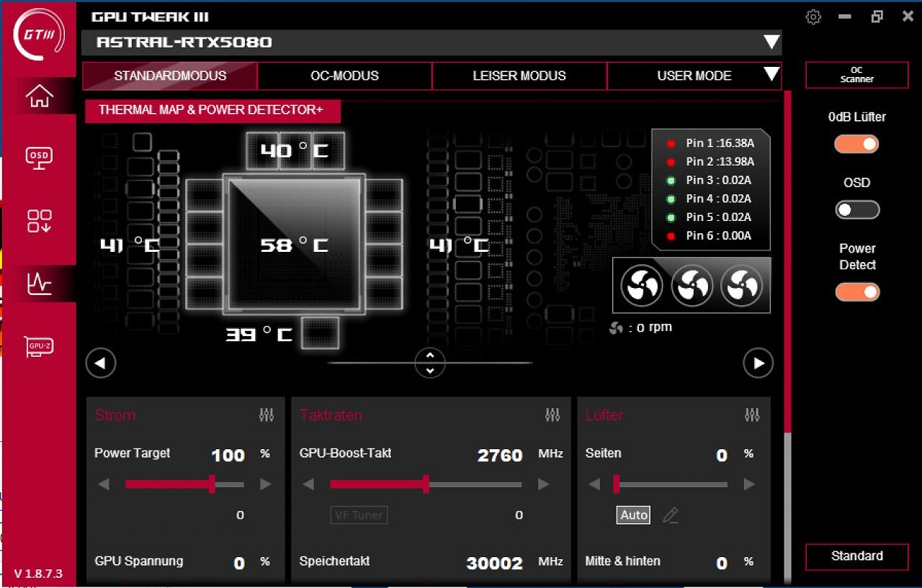Open settings gear in title bar
Screen dimensions: 922x588
(x=813, y=17)
